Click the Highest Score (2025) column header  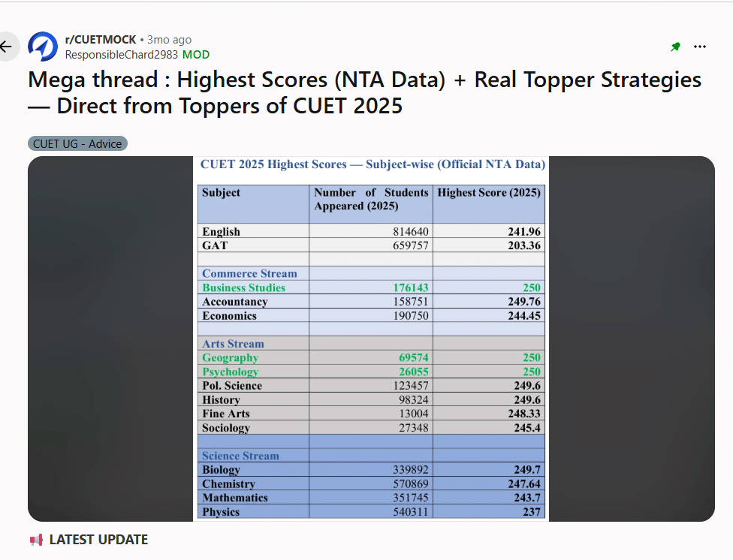489,193
